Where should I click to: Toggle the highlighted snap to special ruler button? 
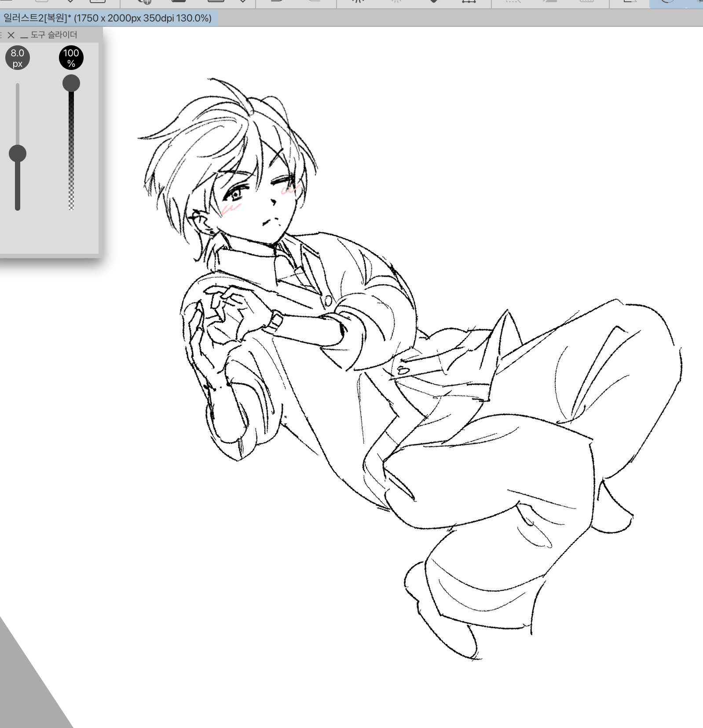click(667, 1)
